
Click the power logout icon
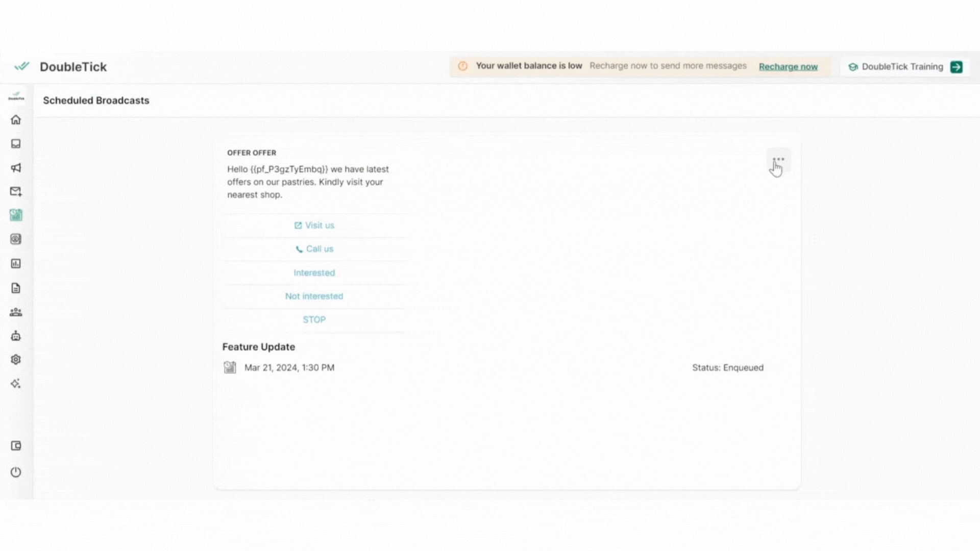coord(16,472)
